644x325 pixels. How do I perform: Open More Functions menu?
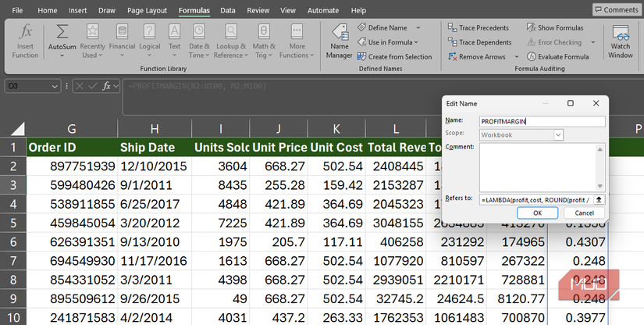(297, 41)
